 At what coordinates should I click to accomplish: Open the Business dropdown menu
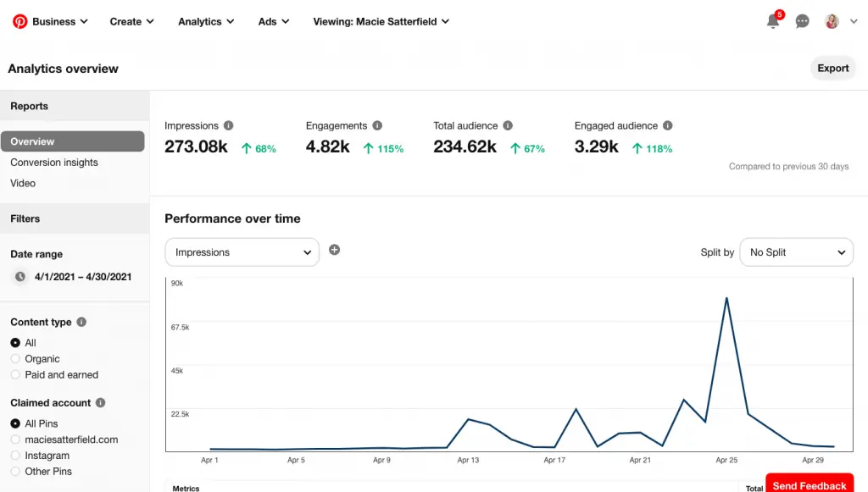pyautogui.click(x=60, y=21)
